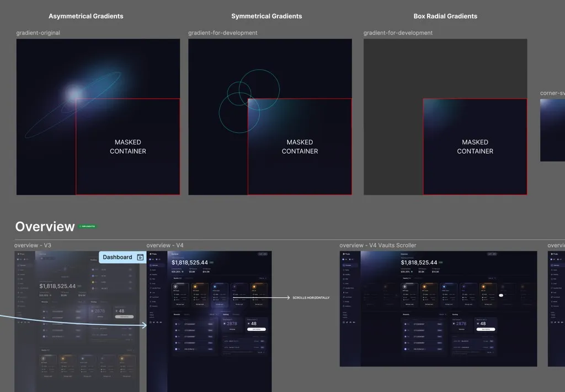Image resolution: width=565 pixels, height=392 pixels.
Task: Click gradient-for-development label under Symmetrical Gradients
Action: pyautogui.click(x=223, y=33)
